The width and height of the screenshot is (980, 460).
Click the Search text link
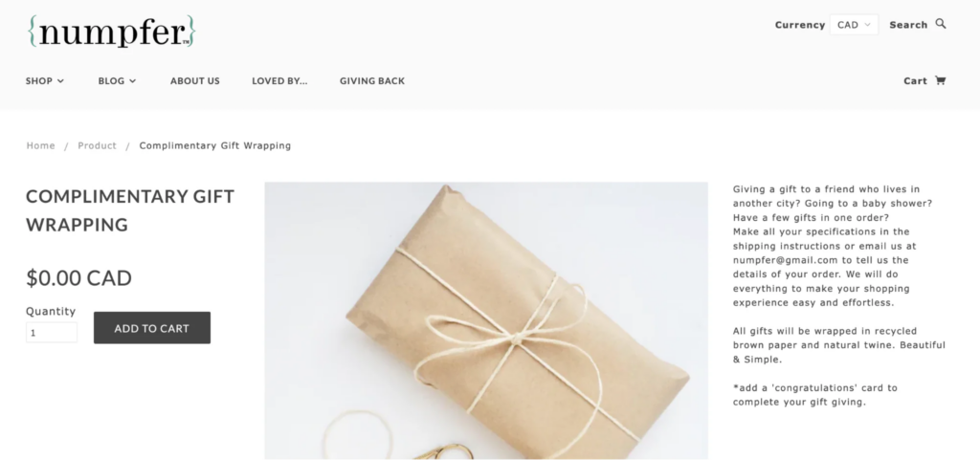click(x=908, y=25)
